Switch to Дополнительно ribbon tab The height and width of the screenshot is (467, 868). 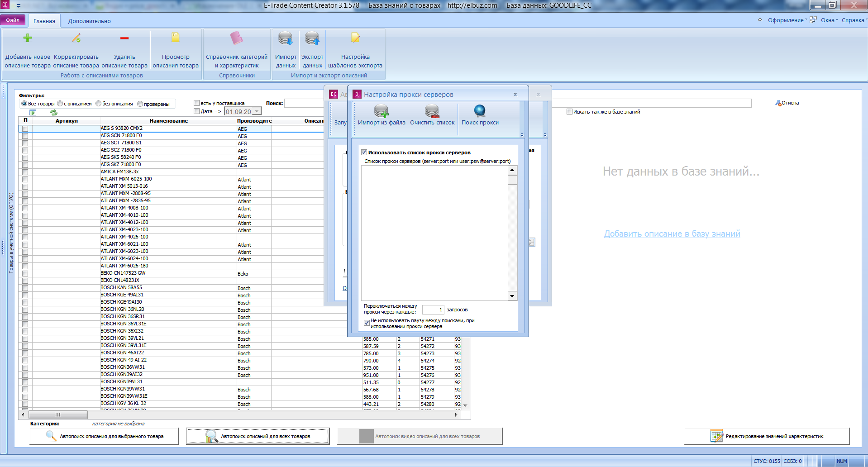tap(90, 21)
